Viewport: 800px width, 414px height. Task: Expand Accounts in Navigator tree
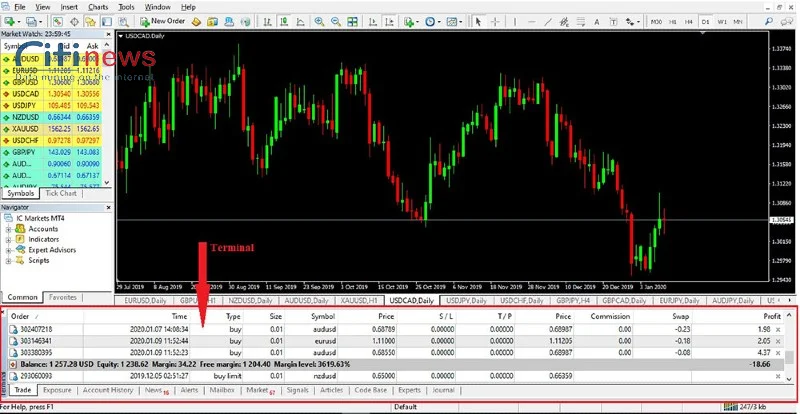(x=8, y=229)
